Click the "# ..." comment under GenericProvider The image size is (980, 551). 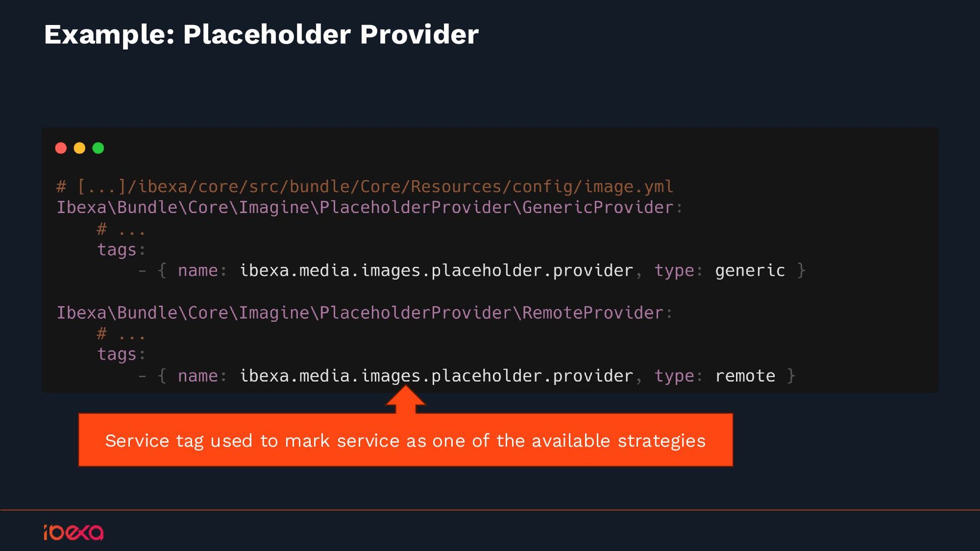(121, 230)
